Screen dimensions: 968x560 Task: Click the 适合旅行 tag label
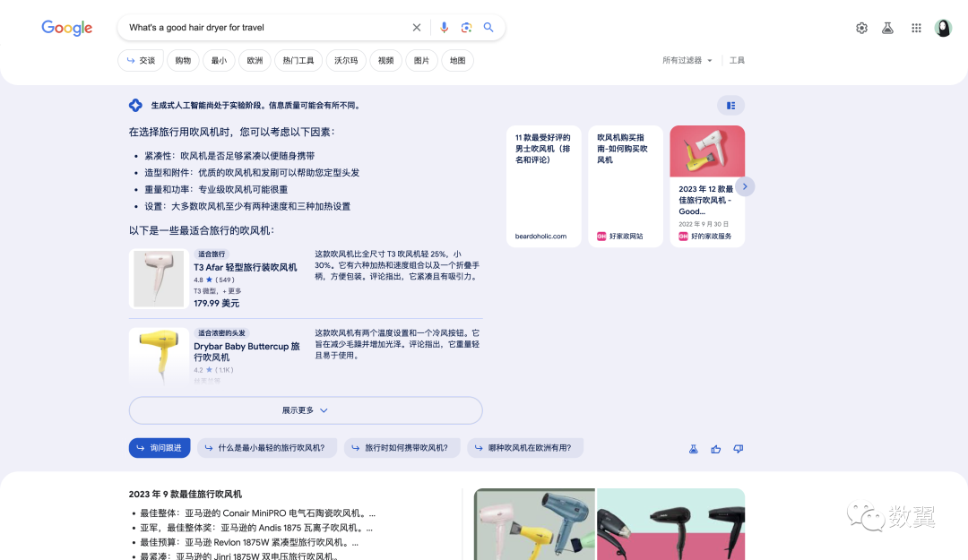[212, 254]
